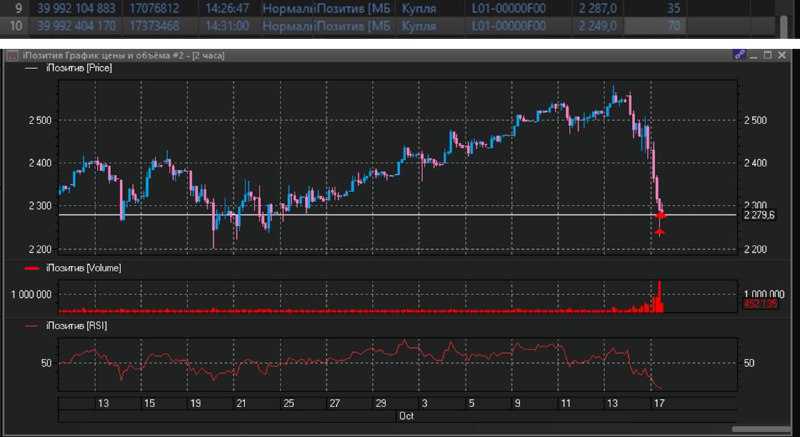Screen dimensions: 800x437
Task: Close the iПозитив chart window
Action: coord(782,55)
